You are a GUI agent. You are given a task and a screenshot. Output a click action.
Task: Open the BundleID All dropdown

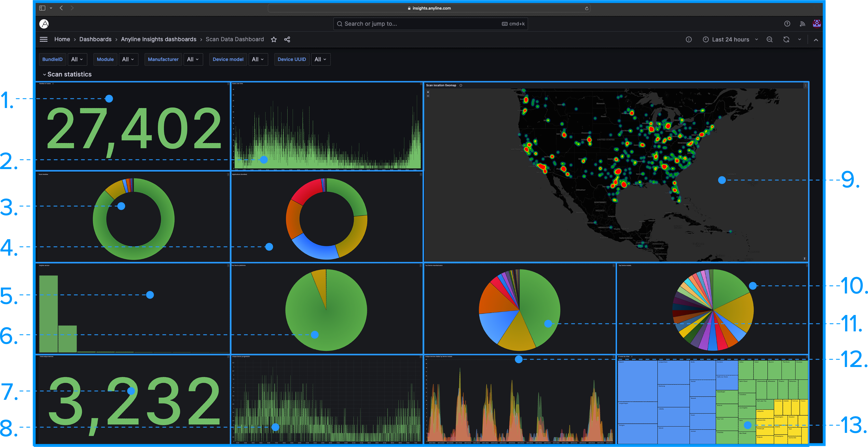tap(77, 59)
